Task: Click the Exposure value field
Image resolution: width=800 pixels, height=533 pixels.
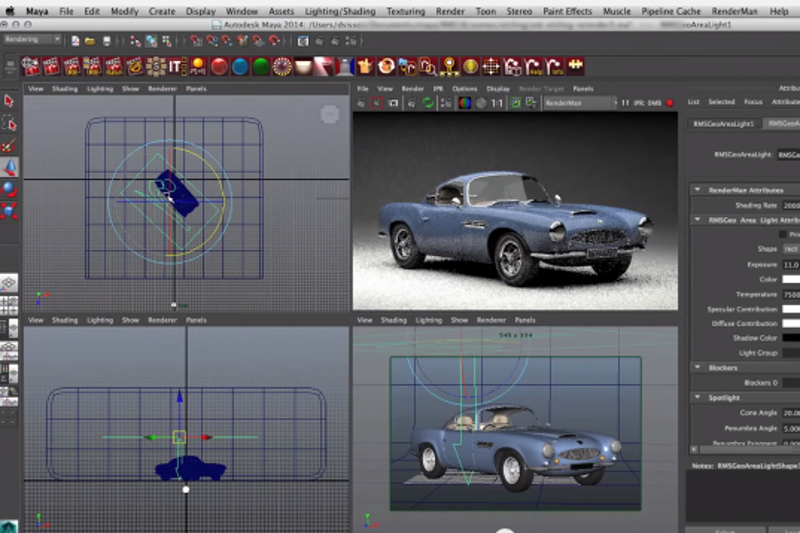Action: click(x=790, y=264)
